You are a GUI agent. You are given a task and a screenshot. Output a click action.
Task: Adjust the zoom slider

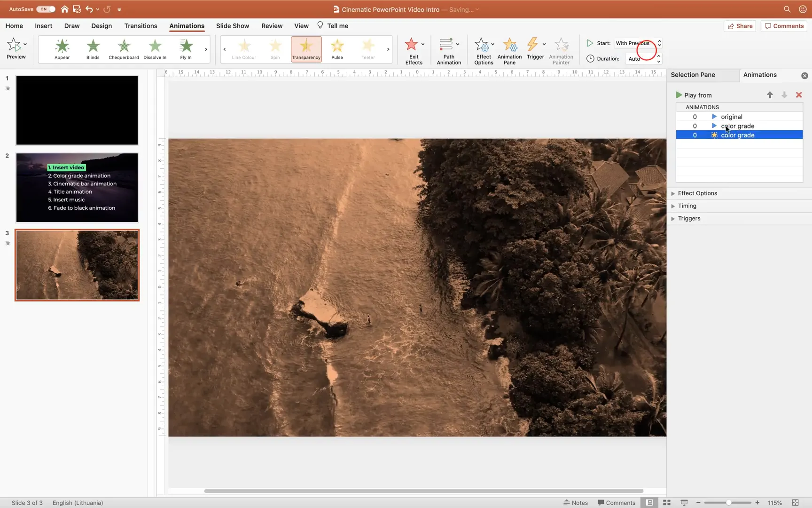(728, 502)
